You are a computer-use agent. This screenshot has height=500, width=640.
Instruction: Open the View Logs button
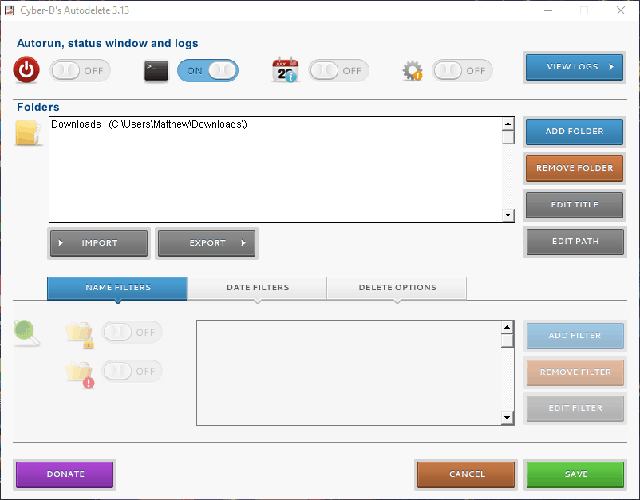574,67
